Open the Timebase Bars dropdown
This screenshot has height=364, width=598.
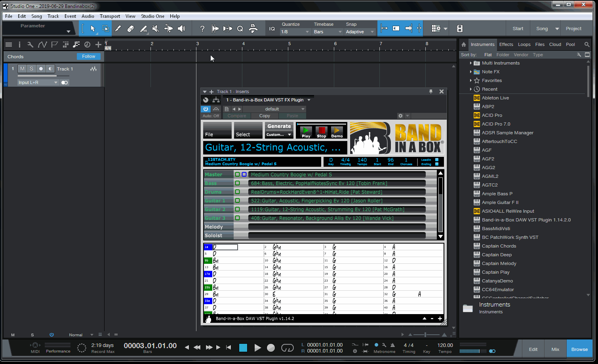point(328,32)
